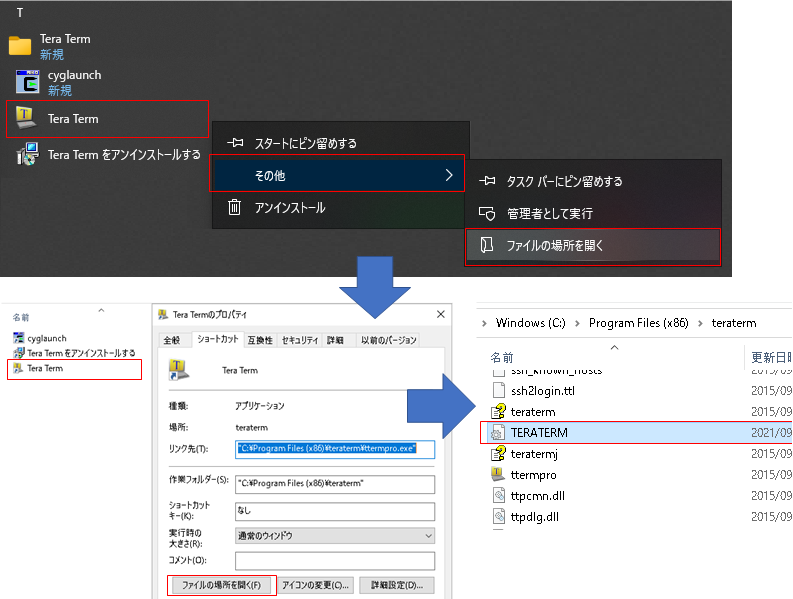Screen dimensions: 793x599
Task: Click Program Files (x86) in the breadcrumb
Action: (x=638, y=323)
